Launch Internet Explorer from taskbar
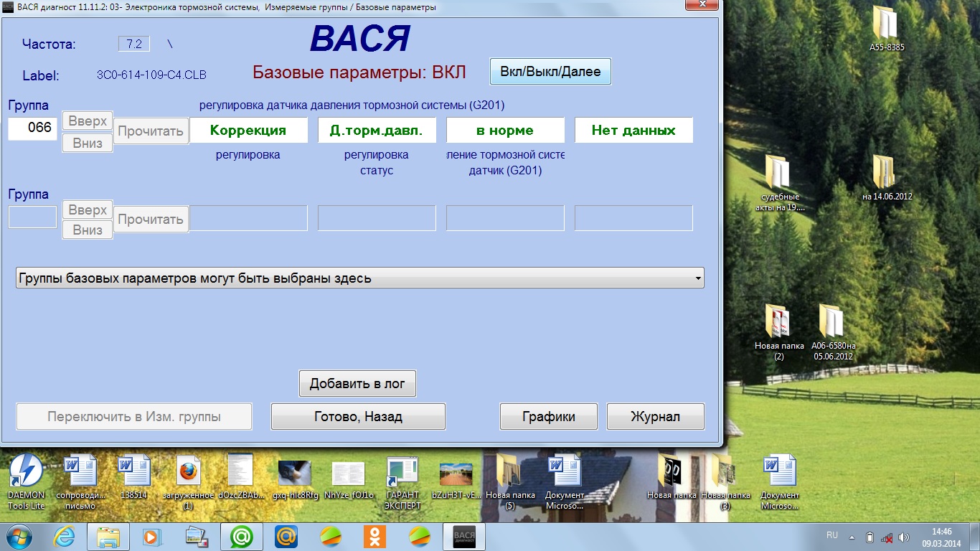The image size is (980, 551). 63,536
